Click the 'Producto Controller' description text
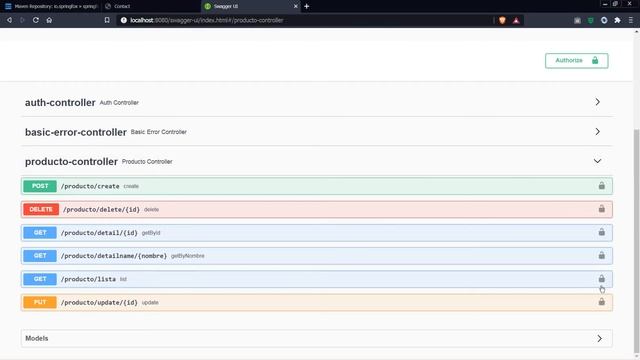The width and height of the screenshot is (640, 360). 147,162
